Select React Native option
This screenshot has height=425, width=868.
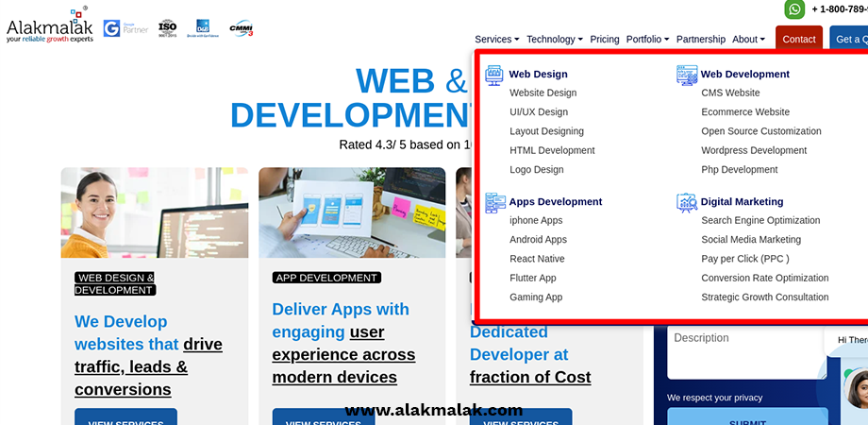537,259
